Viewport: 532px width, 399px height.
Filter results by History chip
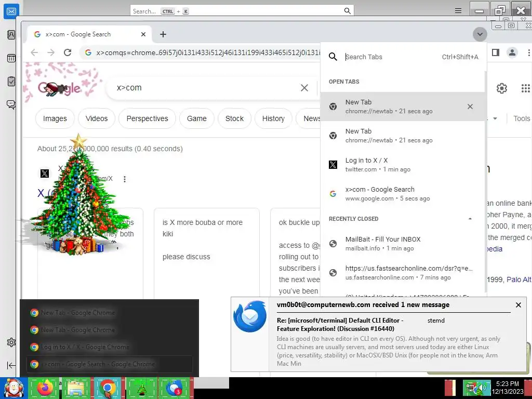tap(273, 118)
